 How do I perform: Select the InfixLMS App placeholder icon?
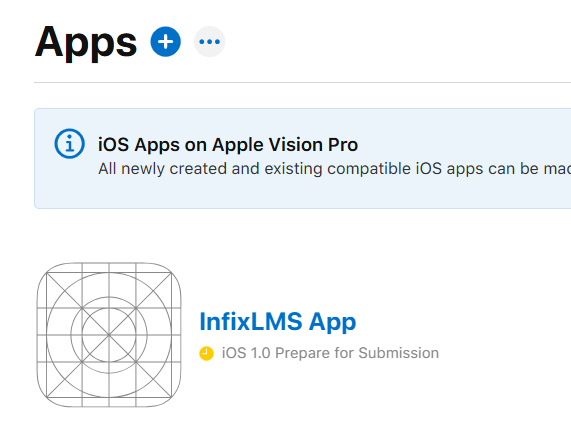pyautogui.click(x=109, y=335)
